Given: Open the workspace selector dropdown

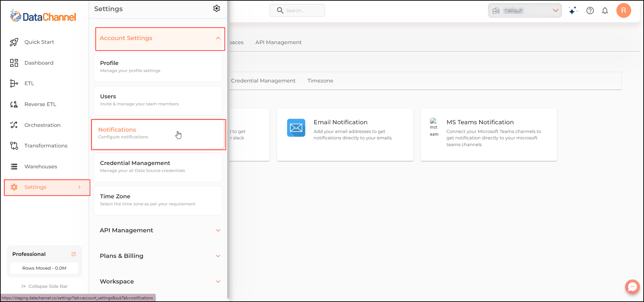Looking at the screenshot, I should coord(525,10).
